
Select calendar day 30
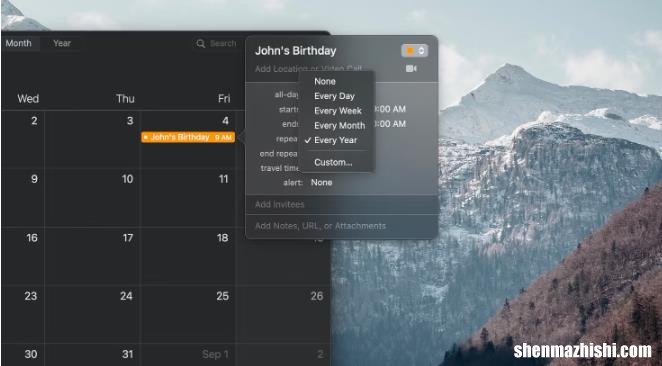tap(31, 354)
